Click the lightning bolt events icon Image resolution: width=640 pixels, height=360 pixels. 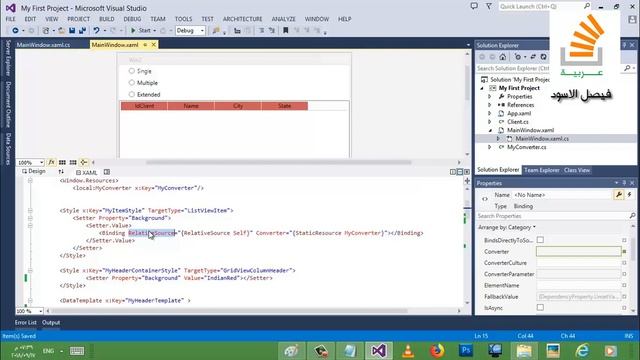tap(629, 195)
